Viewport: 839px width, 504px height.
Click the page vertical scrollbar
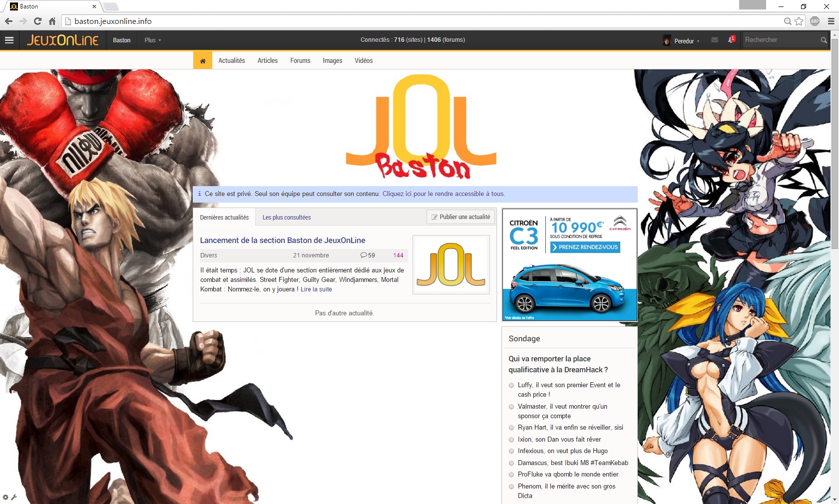tap(835, 145)
